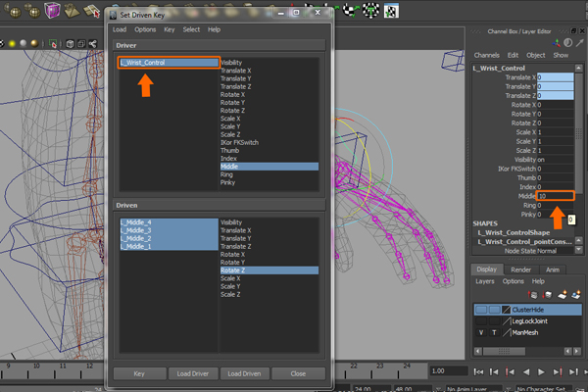Image resolution: width=588 pixels, height=392 pixels.
Task: Click the checkered sphere with T icon
Action: coord(370,10)
